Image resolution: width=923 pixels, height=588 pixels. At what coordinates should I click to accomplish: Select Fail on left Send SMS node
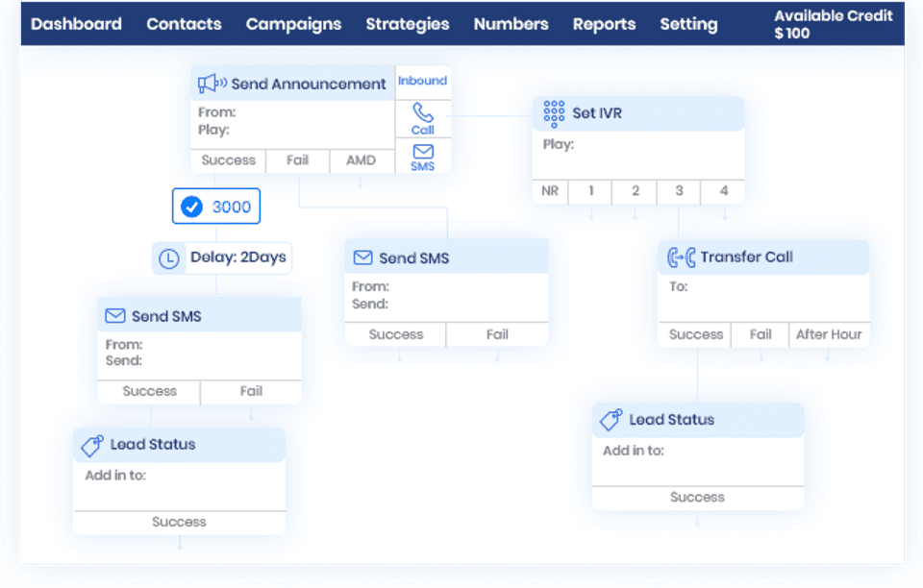point(251,392)
